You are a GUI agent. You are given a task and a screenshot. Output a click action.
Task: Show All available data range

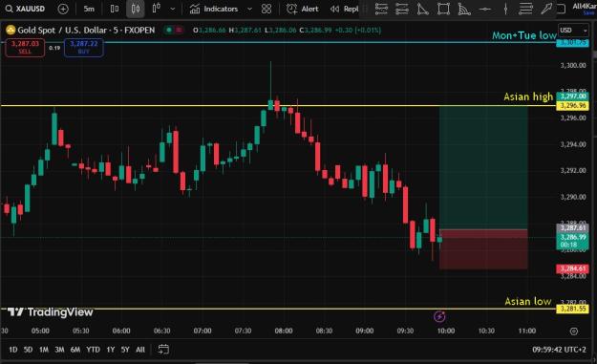click(140, 349)
